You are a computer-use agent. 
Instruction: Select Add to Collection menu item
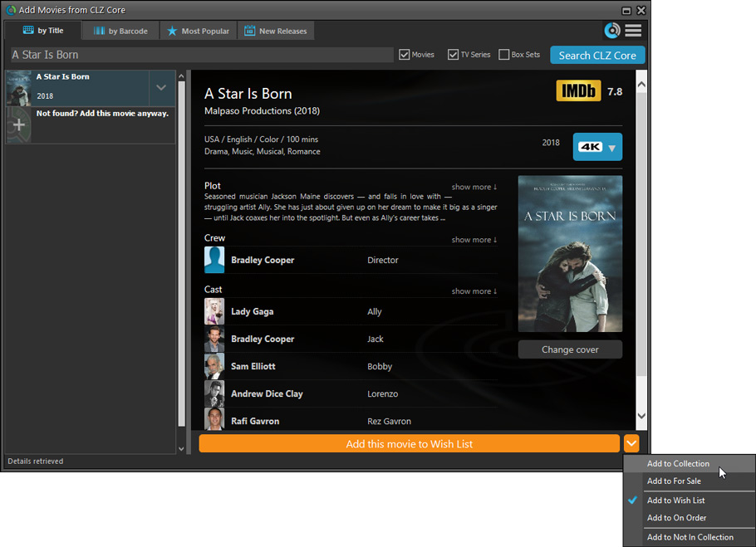690,464
